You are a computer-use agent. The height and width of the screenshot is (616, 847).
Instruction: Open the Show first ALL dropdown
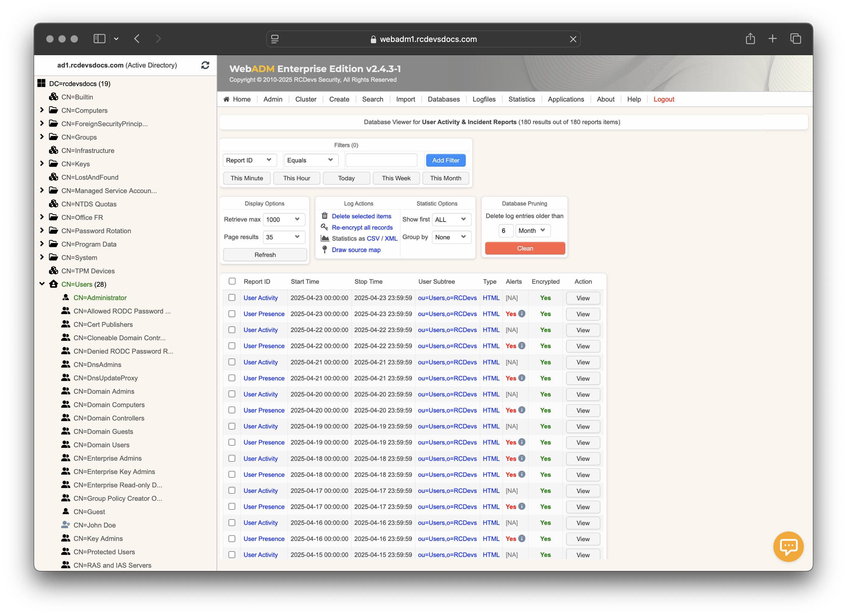pos(451,219)
